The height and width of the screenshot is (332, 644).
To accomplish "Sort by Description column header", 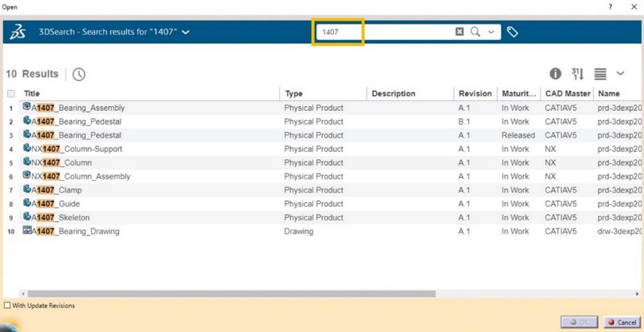I will pyautogui.click(x=393, y=94).
